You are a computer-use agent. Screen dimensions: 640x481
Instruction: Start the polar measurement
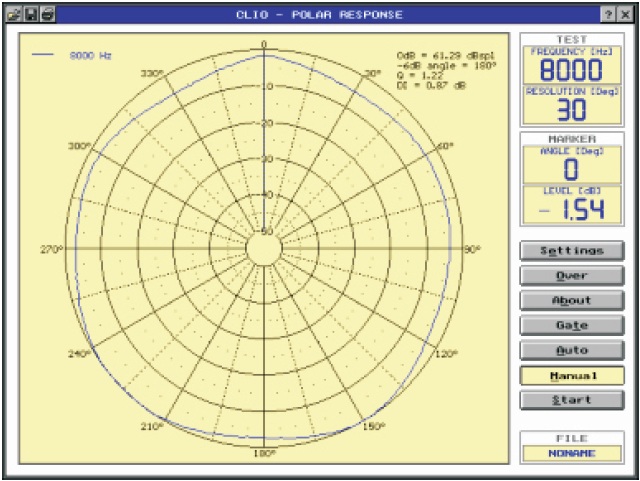click(572, 400)
